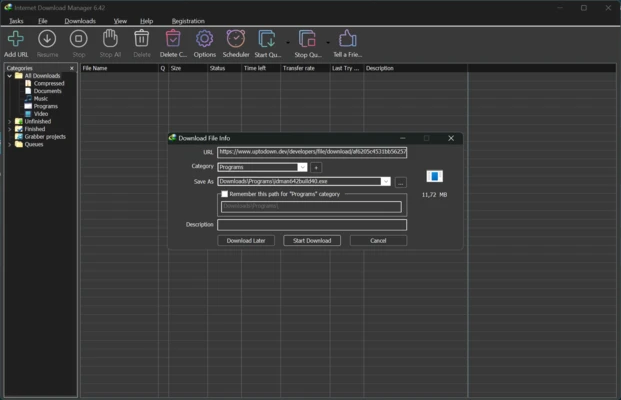Collapse the All Downloads tree node
621x400 pixels.
click(10, 76)
